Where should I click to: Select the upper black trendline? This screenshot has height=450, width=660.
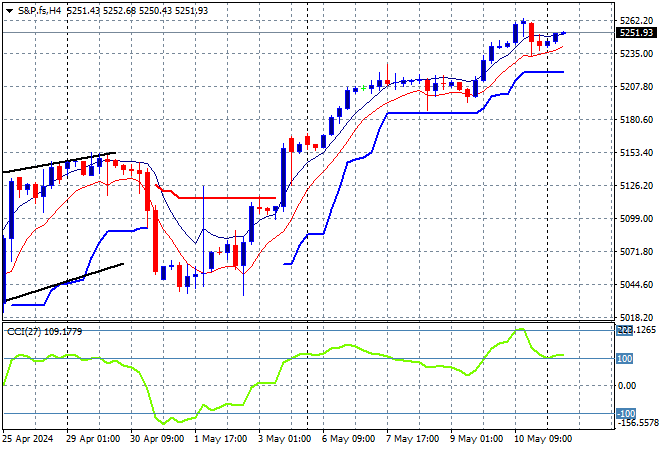click(60, 163)
